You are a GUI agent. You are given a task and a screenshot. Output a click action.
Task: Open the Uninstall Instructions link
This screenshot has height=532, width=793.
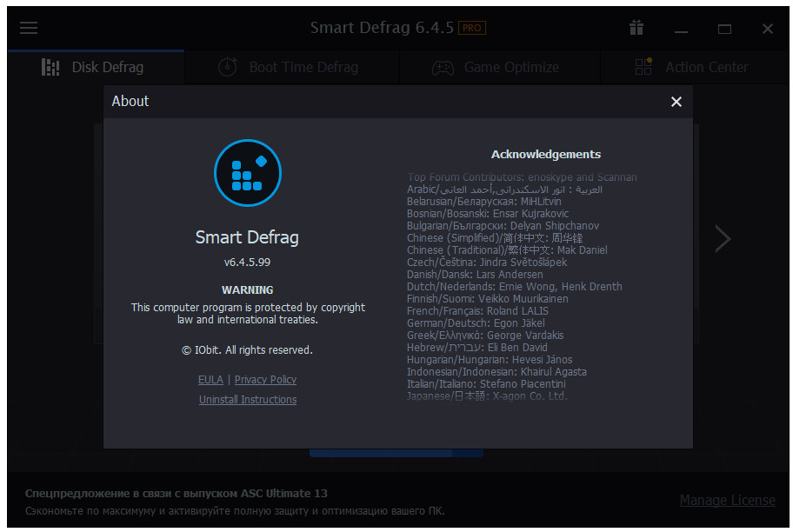click(248, 400)
